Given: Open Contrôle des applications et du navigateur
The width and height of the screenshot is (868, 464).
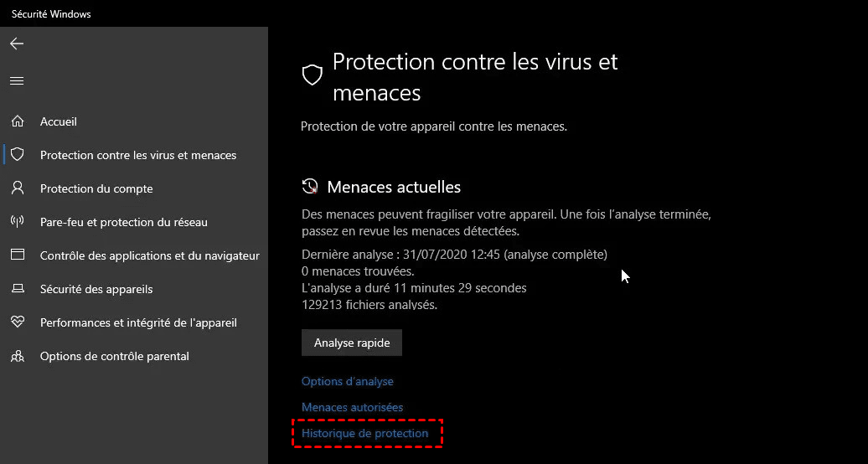Looking at the screenshot, I should 150,255.
